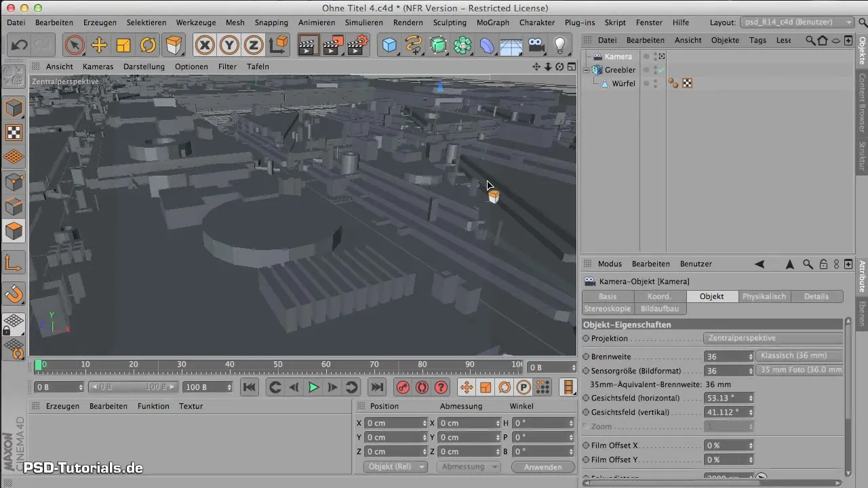Toggle autokeying record button
Image resolution: width=868 pixels, height=488 pixels.
point(422,388)
